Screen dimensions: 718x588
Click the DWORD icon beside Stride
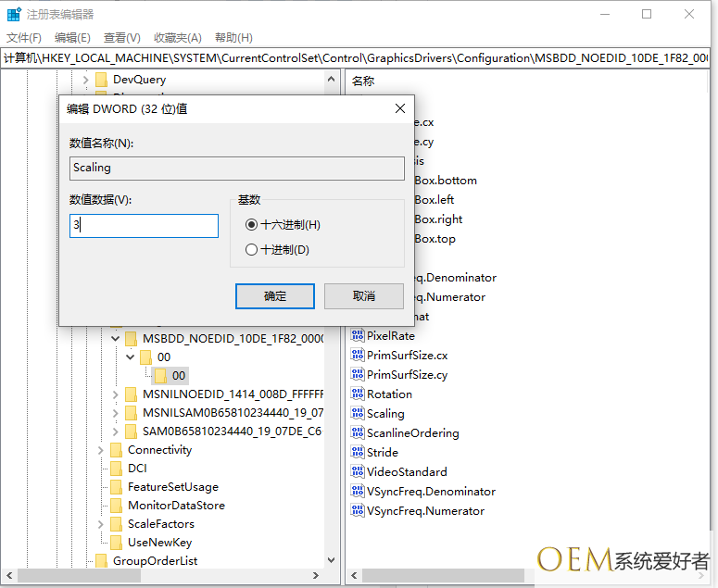(358, 453)
